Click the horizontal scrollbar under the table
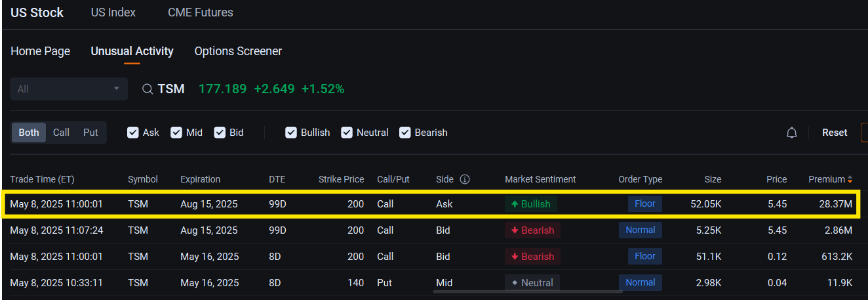Viewport: 868px width, 300px height. (x=528, y=291)
